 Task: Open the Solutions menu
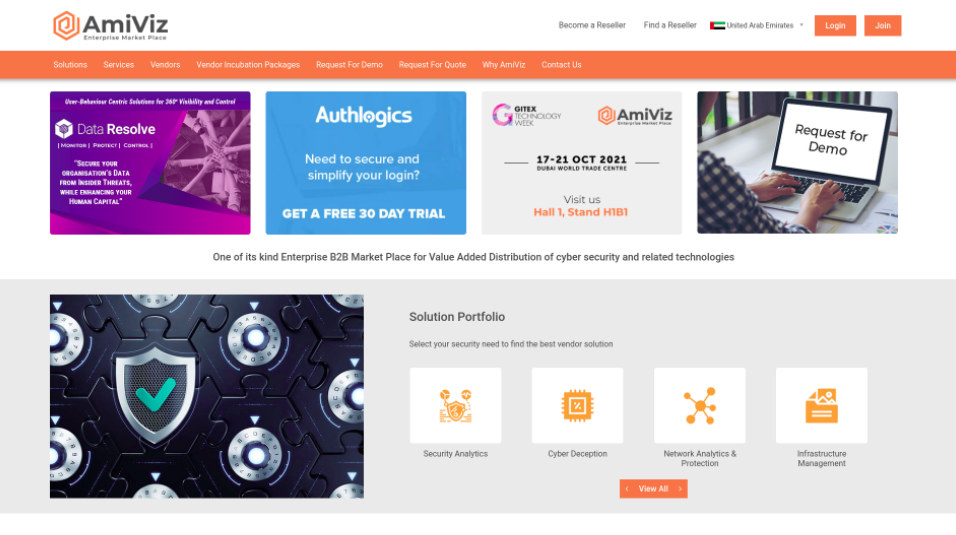70,65
